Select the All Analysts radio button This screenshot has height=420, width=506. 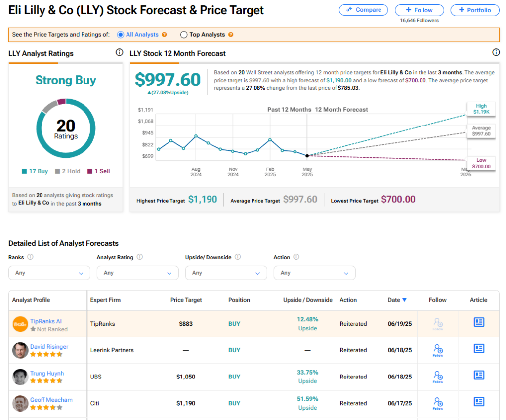[121, 35]
